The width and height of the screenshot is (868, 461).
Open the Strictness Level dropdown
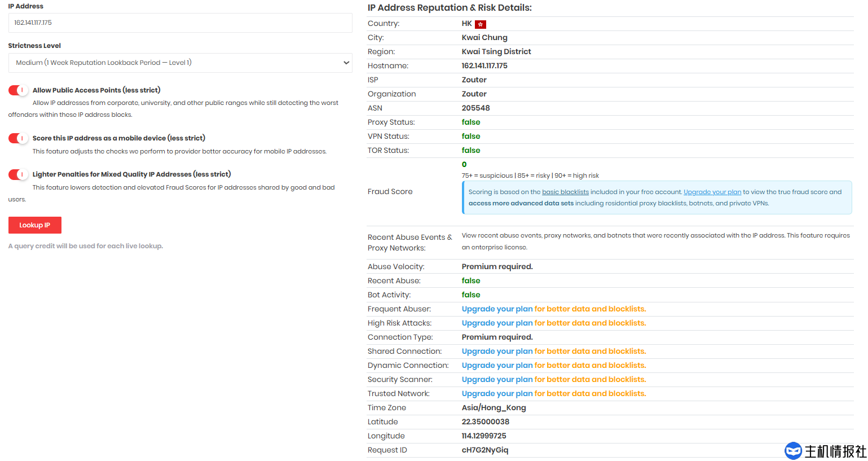[180, 63]
